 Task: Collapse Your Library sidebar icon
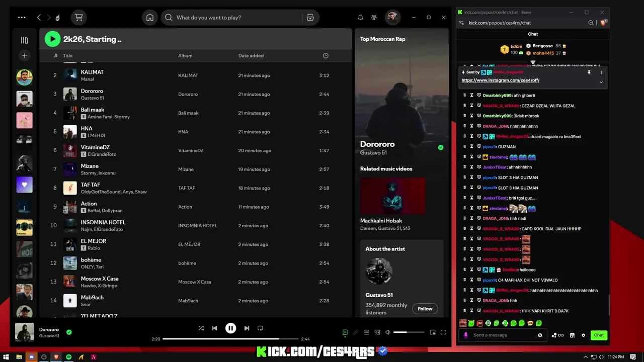24,40
